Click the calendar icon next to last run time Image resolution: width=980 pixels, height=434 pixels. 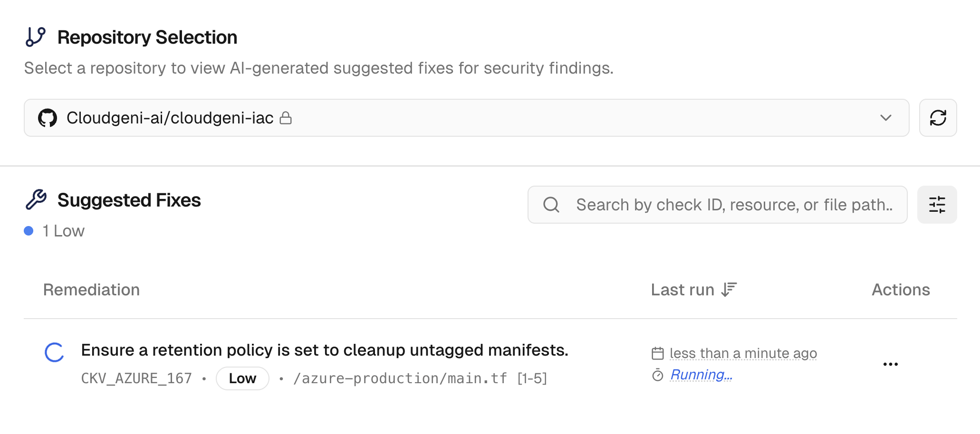pyautogui.click(x=657, y=353)
